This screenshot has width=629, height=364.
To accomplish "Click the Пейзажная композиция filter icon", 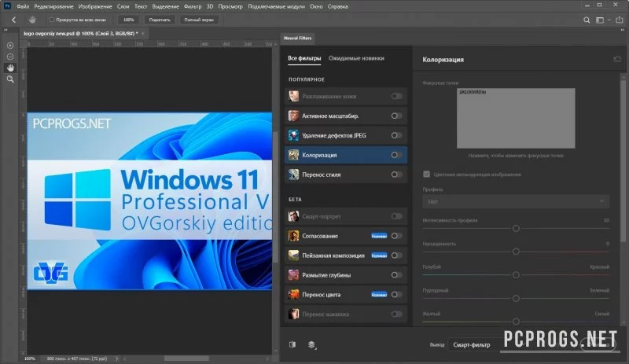I will point(293,256).
